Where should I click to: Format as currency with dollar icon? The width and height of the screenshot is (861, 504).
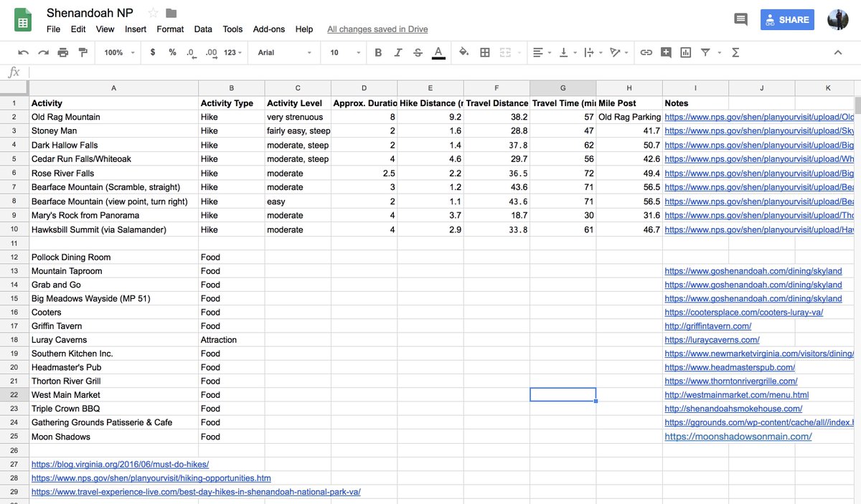pyautogui.click(x=153, y=52)
